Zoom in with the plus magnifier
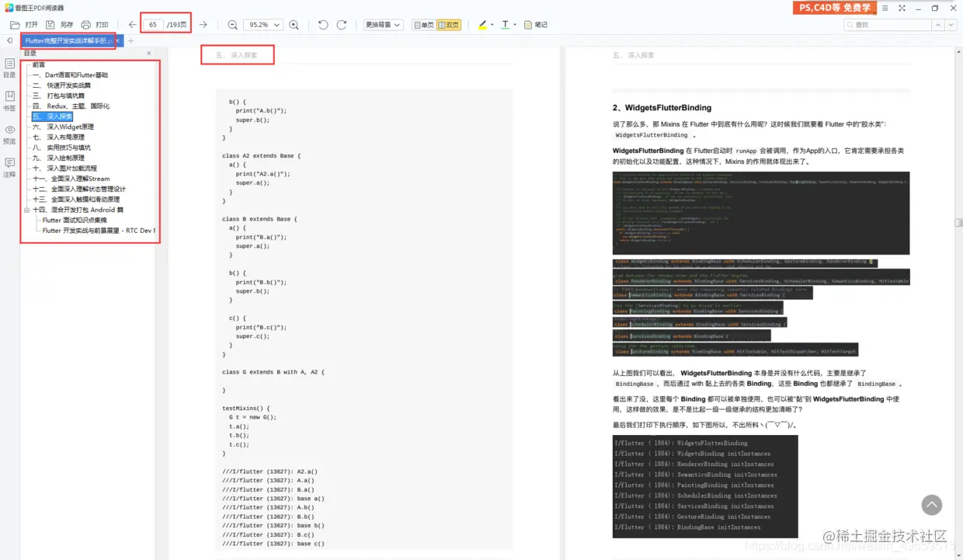 (x=294, y=25)
